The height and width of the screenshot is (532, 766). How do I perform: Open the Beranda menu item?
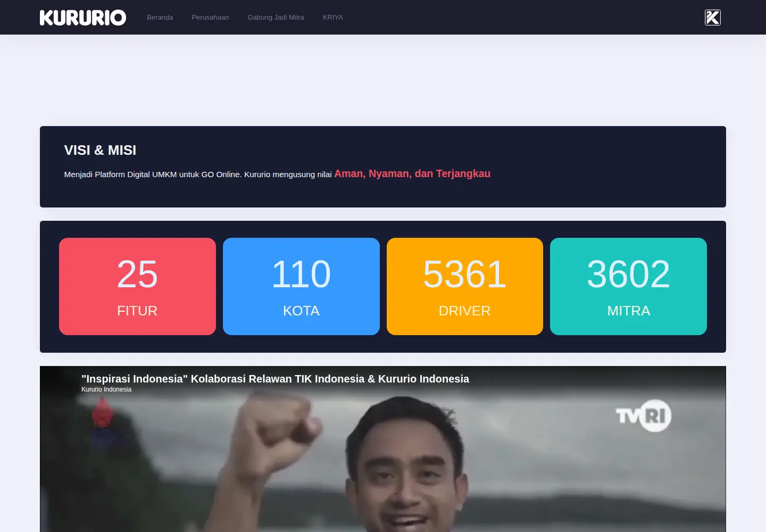(x=160, y=18)
